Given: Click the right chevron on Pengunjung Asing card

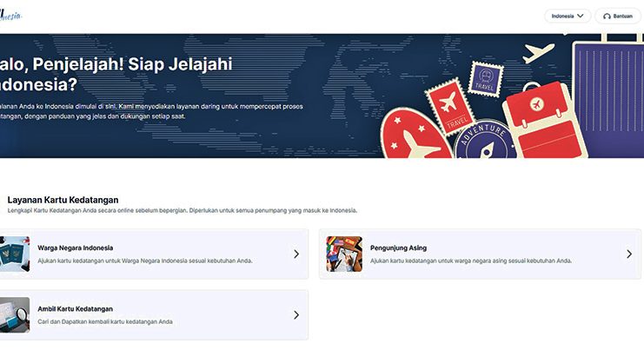Looking at the screenshot, I should point(629,254).
